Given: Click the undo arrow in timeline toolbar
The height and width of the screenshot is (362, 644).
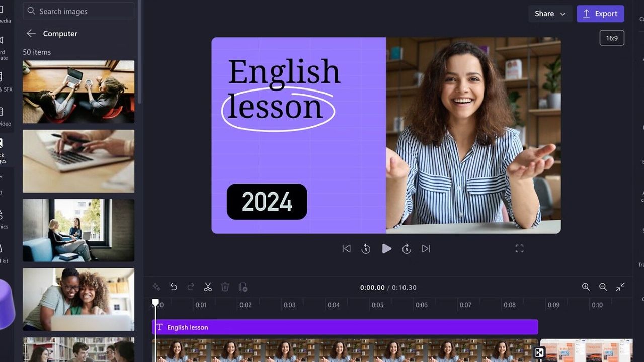Looking at the screenshot, I should (174, 287).
